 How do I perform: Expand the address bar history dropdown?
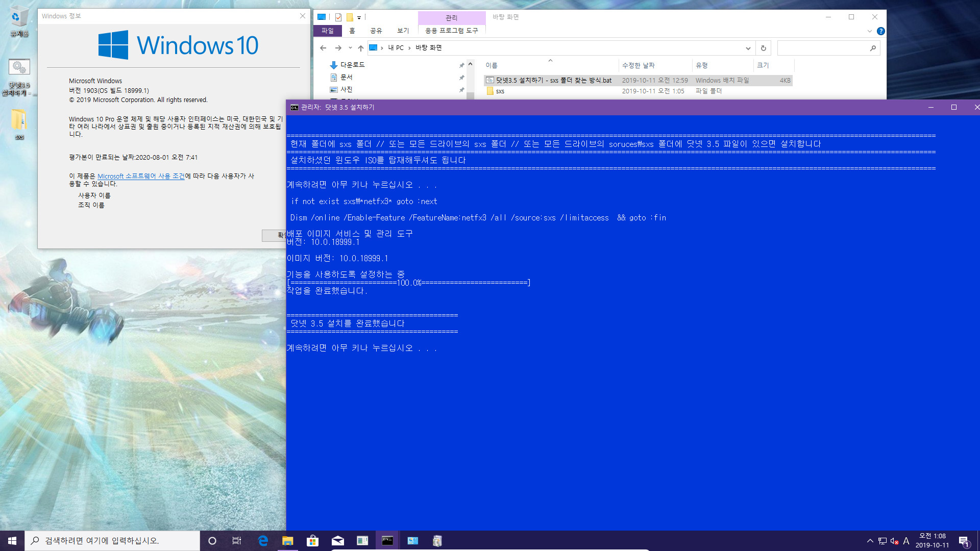click(748, 48)
